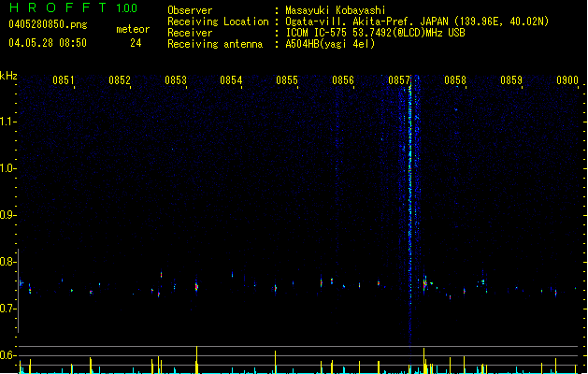Viewport: 588px width, 374px height.
Task: Click the date stamp 04.05.28 08:50
Action: pos(48,43)
